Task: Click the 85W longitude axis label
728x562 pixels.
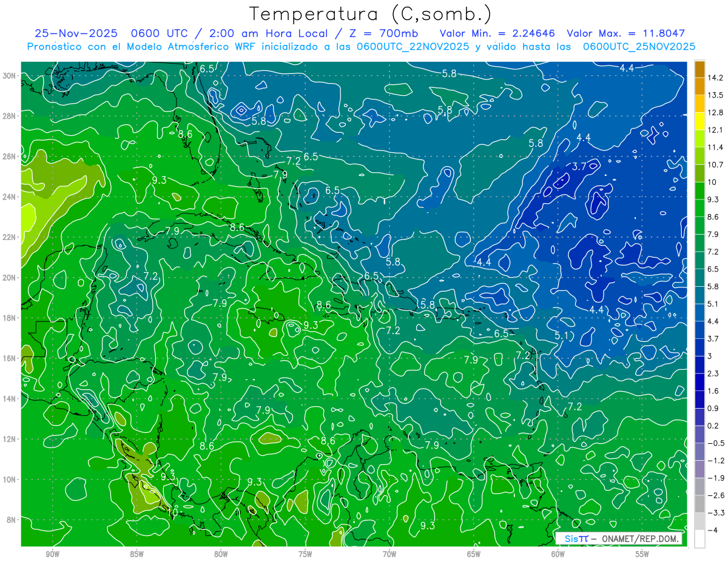Action: tap(136, 554)
